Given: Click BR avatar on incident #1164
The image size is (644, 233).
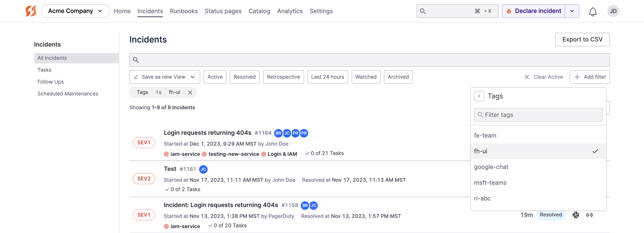Looking at the screenshot, I should pos(278,133).
